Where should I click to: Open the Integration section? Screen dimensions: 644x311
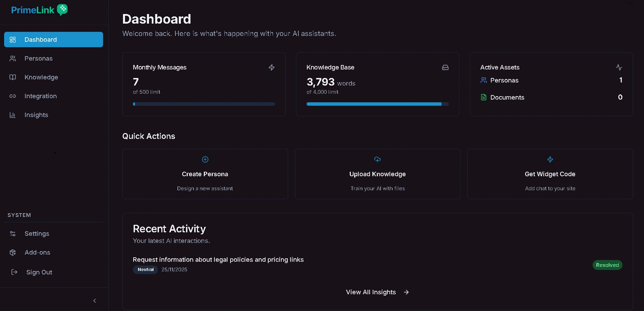point(40,96)
